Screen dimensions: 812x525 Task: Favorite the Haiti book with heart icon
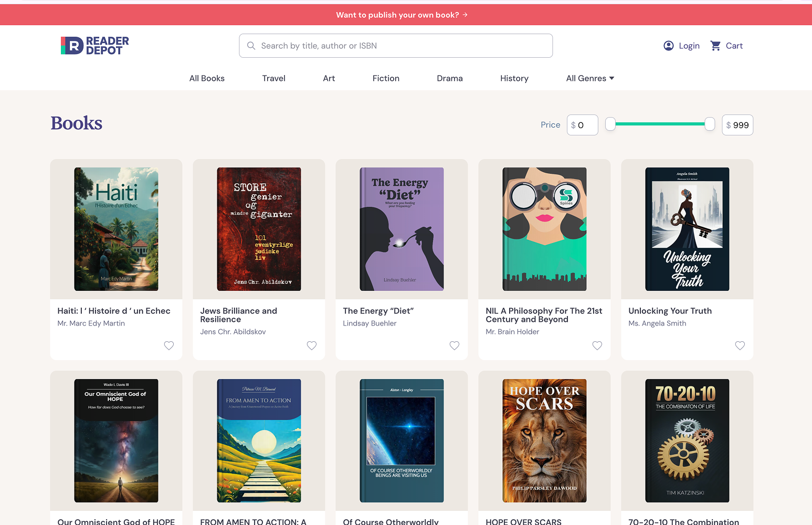point(169,345)
